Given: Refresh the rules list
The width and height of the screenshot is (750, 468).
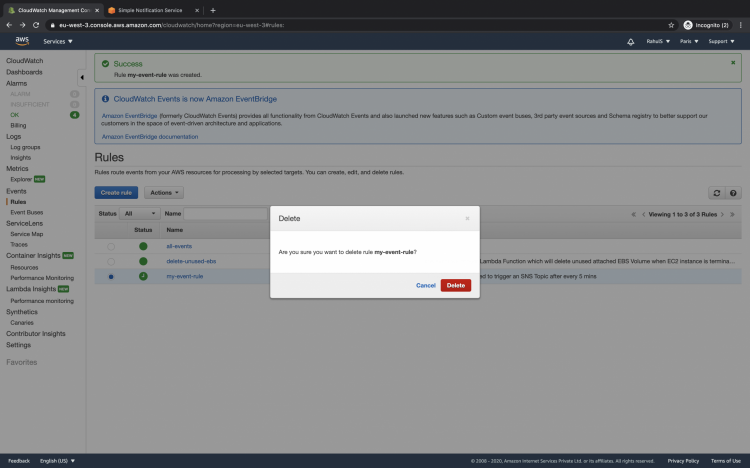Looking at the screenshot, I should [717, 193].
